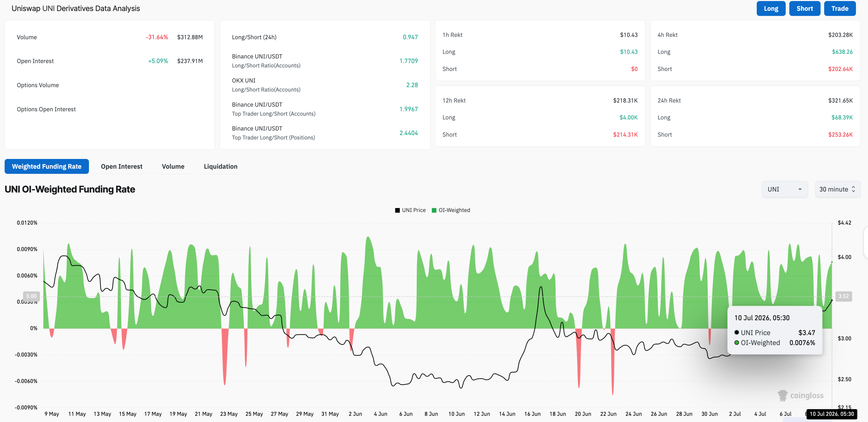Select the Weighted Funding Rate tab

coord(46,166)
